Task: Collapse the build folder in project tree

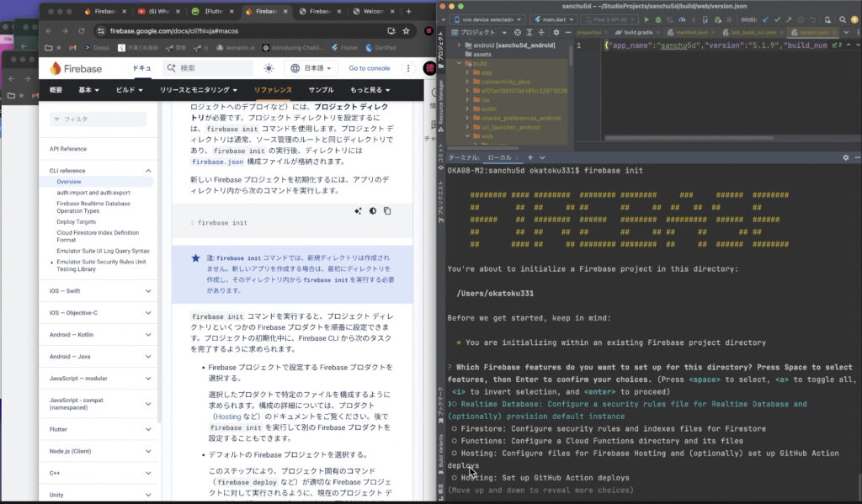Action: click(x=459, y=63)
